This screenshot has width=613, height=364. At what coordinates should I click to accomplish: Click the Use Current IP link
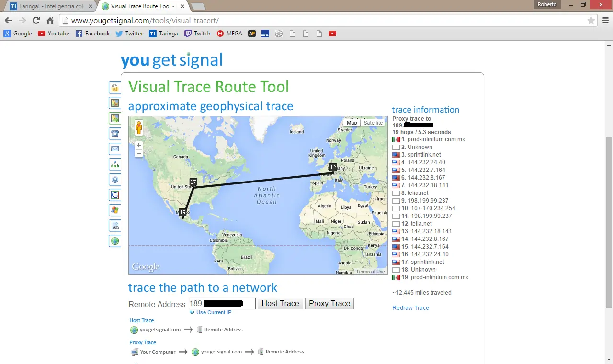point(214,312)
